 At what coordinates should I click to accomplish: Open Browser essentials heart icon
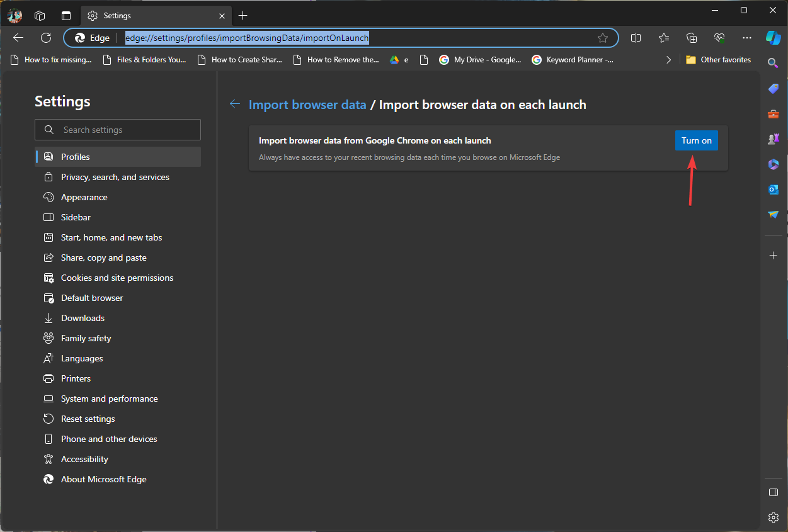click(719, 38)
